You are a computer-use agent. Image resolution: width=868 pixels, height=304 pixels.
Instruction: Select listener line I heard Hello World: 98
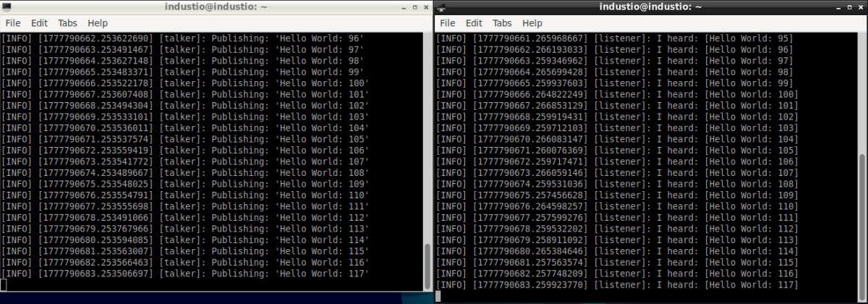[x=616, y=72]
